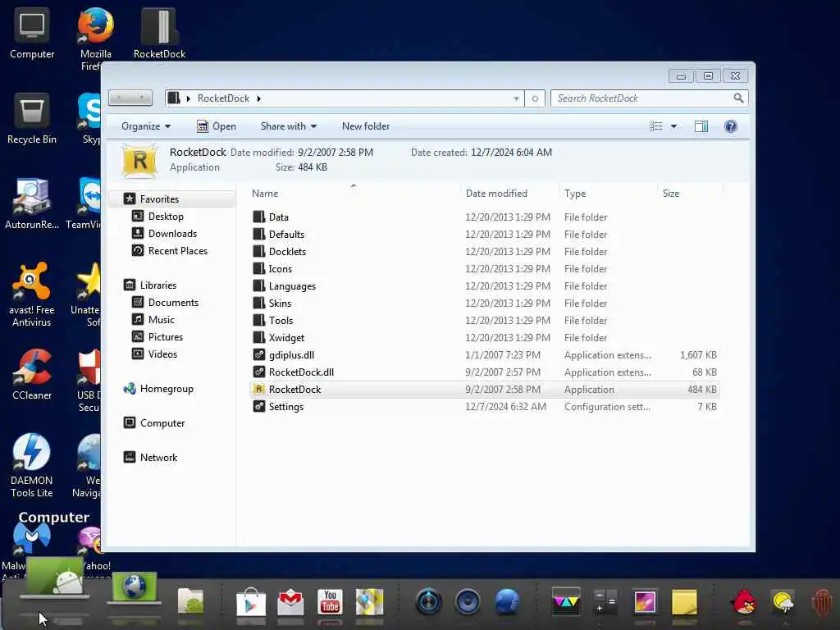Select the RocketDock.dll file

click(484, 372)
